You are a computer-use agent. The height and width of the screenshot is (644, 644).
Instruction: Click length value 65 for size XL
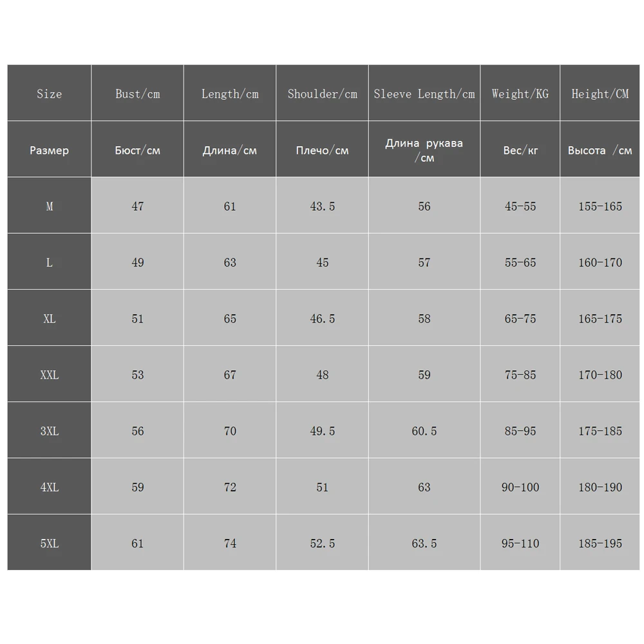[230, 319]
